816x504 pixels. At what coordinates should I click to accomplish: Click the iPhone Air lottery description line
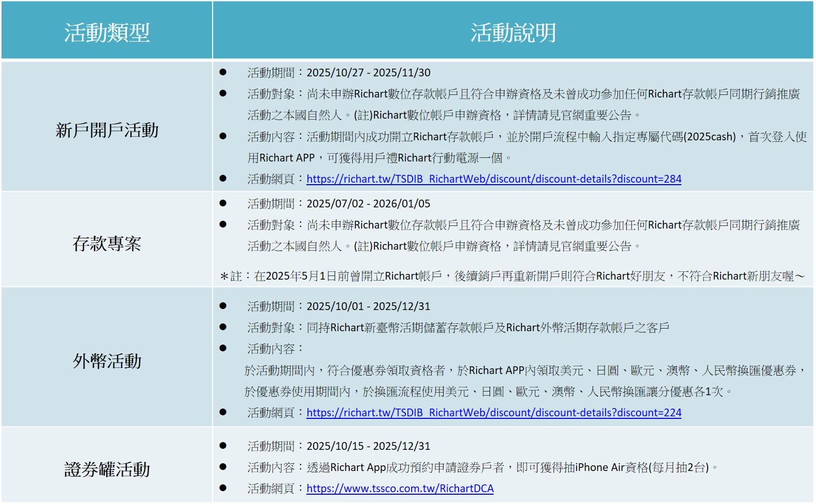pyautogui.click(x=482, y=467)
